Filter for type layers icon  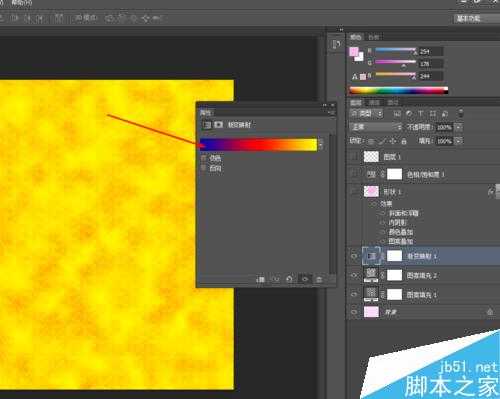point(421,114)
